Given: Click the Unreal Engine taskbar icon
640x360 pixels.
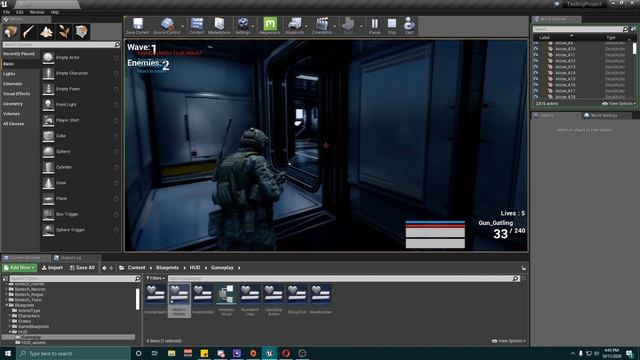Looking at the screenshot, I should tap(269, 353).
